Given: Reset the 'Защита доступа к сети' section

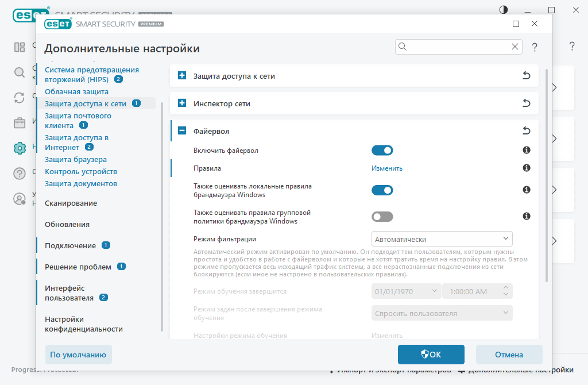Looking at the screenshot, I should 527,75.
